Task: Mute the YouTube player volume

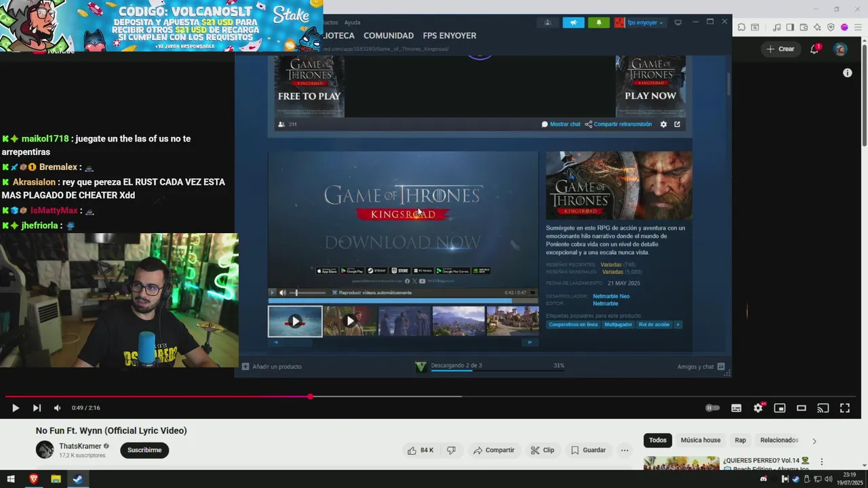Action: (58, 408)
